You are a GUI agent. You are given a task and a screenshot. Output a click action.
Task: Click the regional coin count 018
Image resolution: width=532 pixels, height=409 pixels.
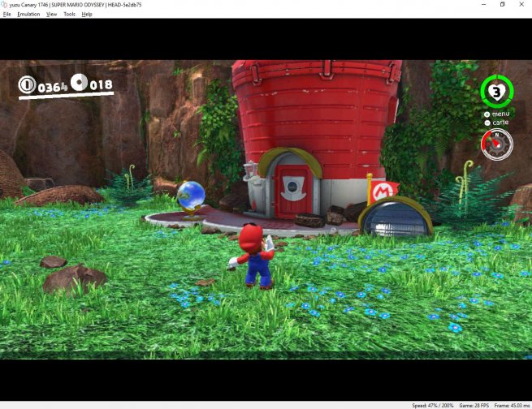(x=101, y=84)
